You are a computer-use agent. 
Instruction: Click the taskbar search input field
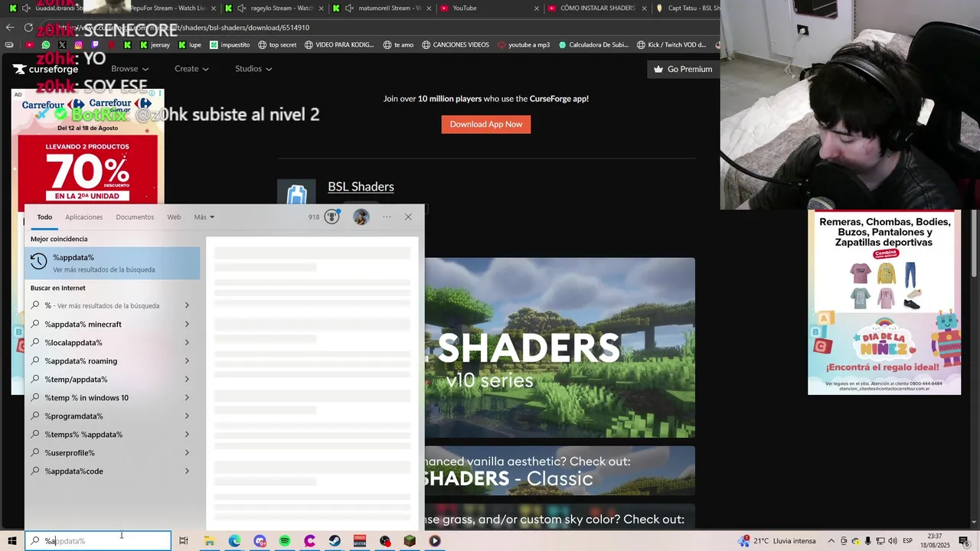tap(98, 541)
